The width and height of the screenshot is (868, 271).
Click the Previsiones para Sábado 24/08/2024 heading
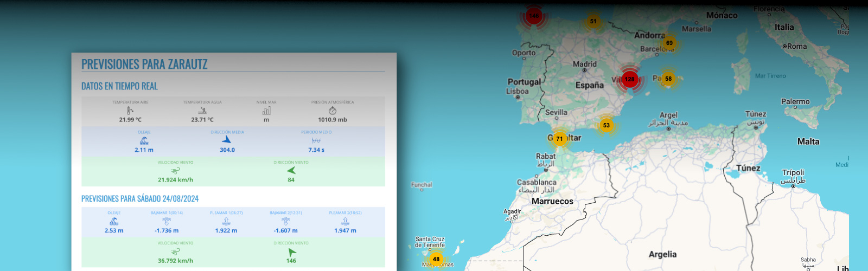point(140,199)
